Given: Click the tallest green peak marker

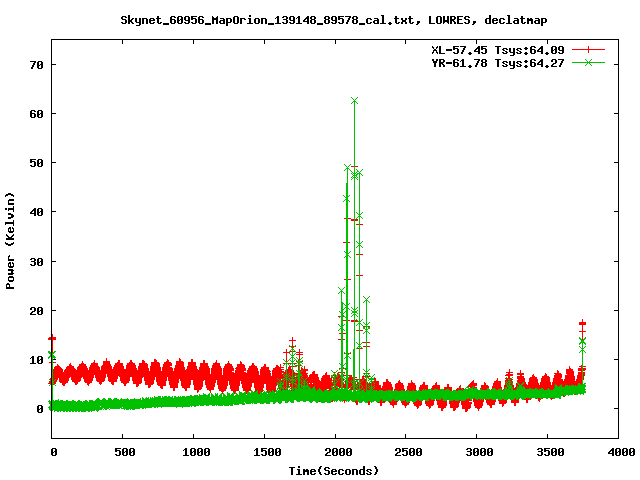Looking at the screenshot, I should [354, 101].
